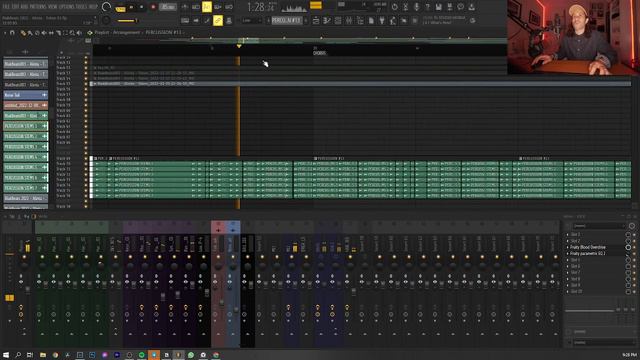The height and width of the screenshot is (360, 640).
Task: Toggle the yellow link icon in toolbar
Action: 218,20
